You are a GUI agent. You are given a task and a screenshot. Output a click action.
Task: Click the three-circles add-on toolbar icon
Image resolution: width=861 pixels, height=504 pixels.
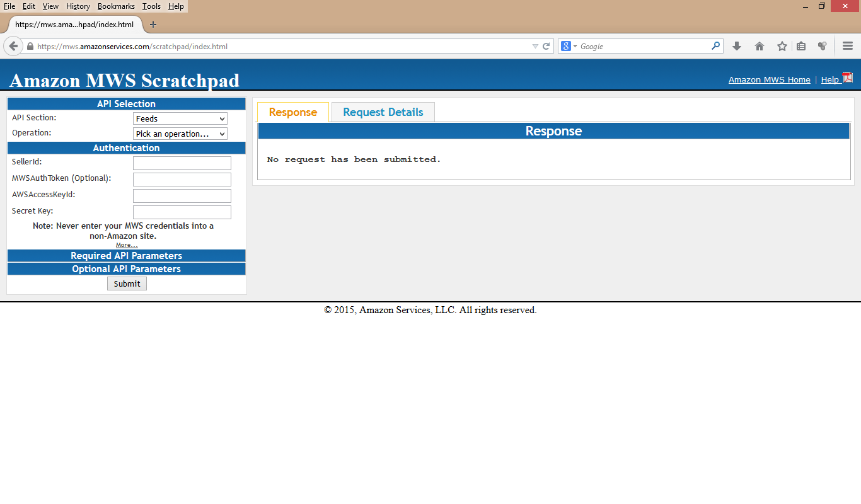click(x=822, y=46)
